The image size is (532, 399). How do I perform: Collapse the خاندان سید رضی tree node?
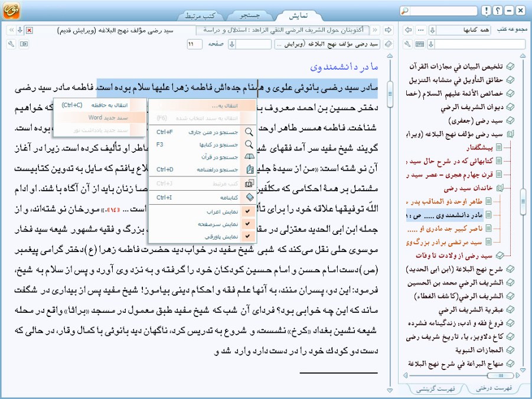(500, 188)
